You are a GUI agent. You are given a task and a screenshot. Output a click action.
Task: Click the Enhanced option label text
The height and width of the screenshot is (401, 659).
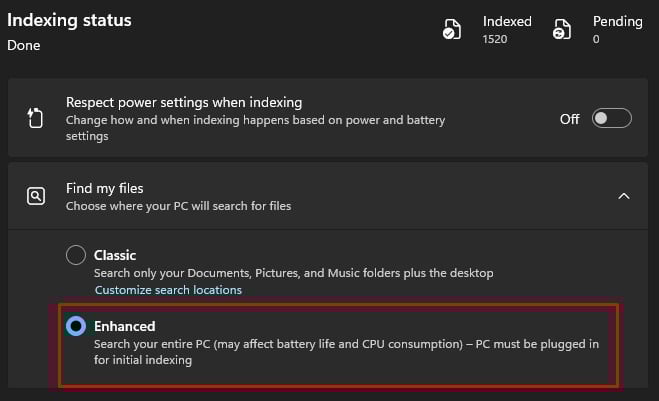tap(125, 326)
